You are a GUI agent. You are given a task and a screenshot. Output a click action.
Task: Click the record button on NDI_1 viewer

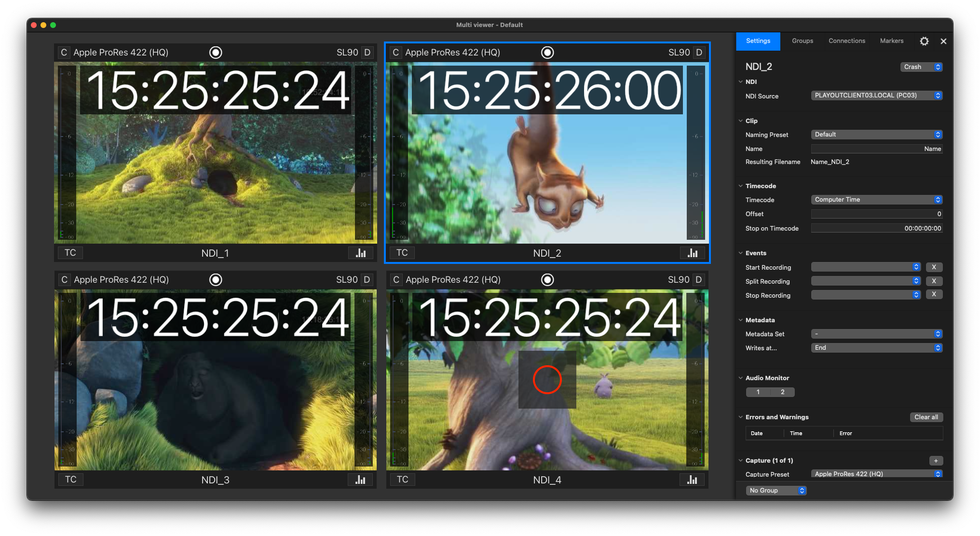pos(216,53)
